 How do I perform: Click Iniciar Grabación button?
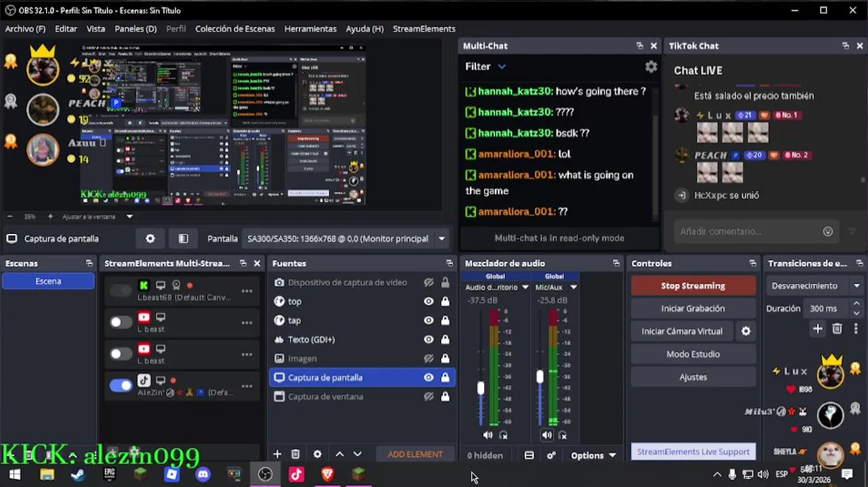pyautogui.click(x=693, y=308)
